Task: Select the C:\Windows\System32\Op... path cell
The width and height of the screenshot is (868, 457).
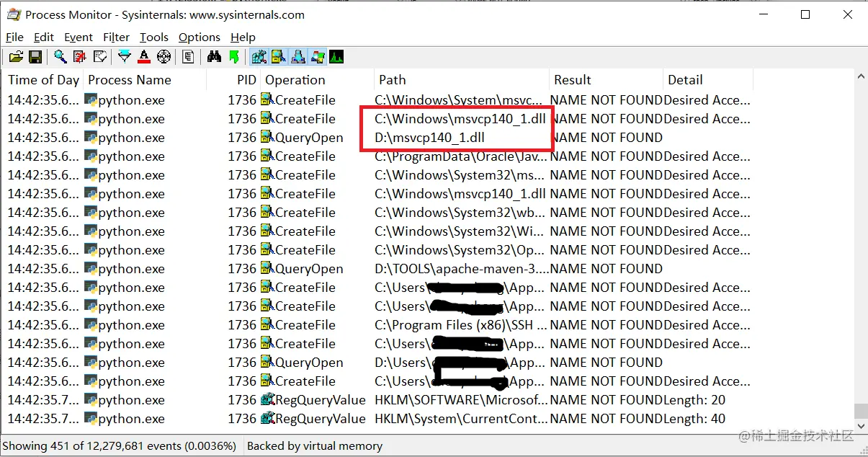Action: click(461, 250)
